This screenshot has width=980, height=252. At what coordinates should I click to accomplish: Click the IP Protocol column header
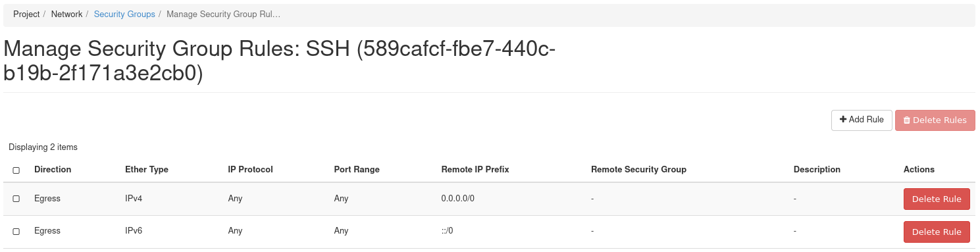tap(250, 169)
